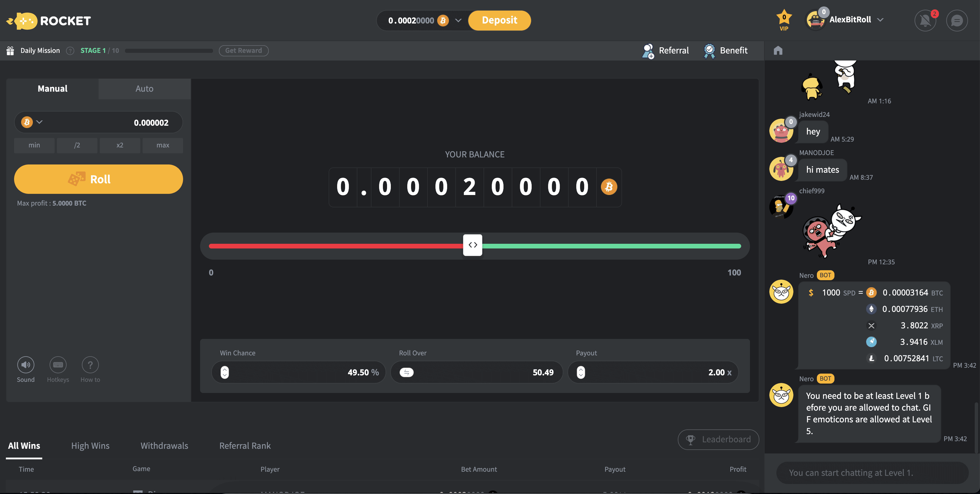
Task: Click jakewid24's avatar in chat
Action: (781, 130)
